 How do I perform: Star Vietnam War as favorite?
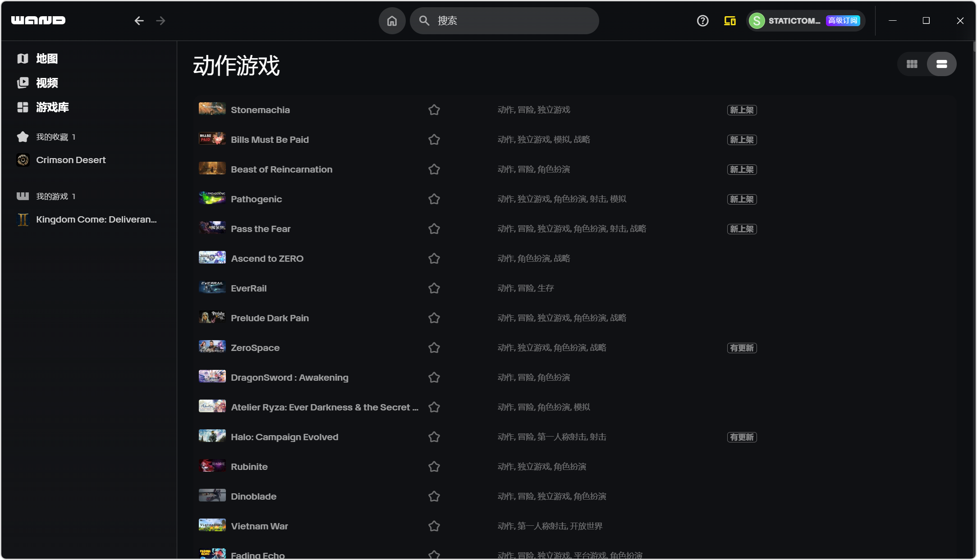point(434,526)
